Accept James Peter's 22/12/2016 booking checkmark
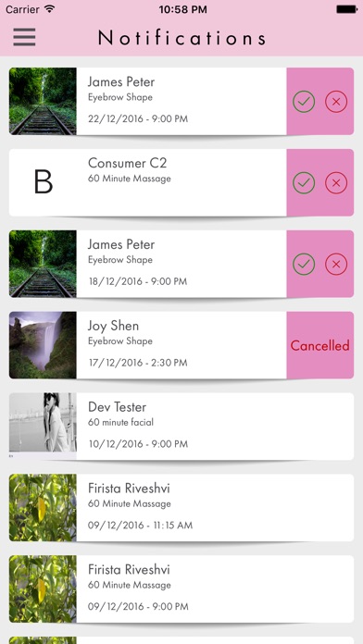The height and width of the screenshot is (644, 363). [304, 102]
